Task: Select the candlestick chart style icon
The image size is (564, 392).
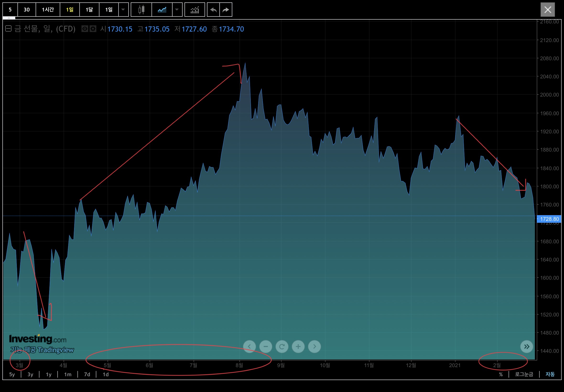Action: click(141, 10)
